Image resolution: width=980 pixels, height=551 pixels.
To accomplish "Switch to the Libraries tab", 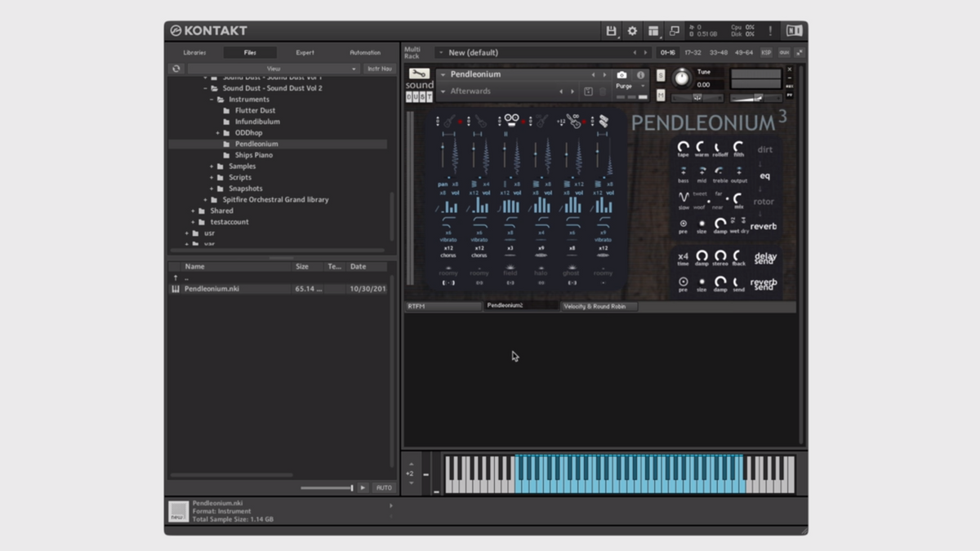I will 194,52.
